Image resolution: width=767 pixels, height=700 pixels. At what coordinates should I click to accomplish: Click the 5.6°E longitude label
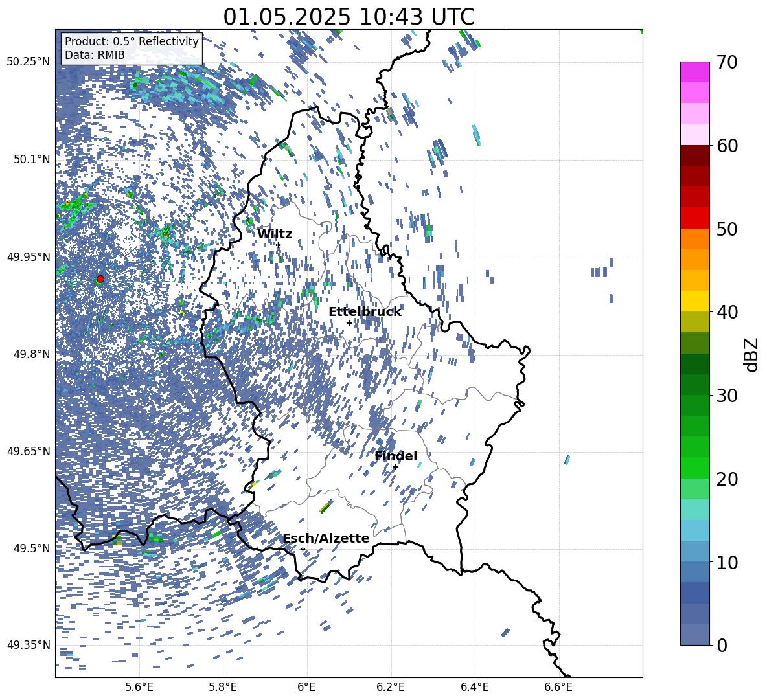pos(139,688)
